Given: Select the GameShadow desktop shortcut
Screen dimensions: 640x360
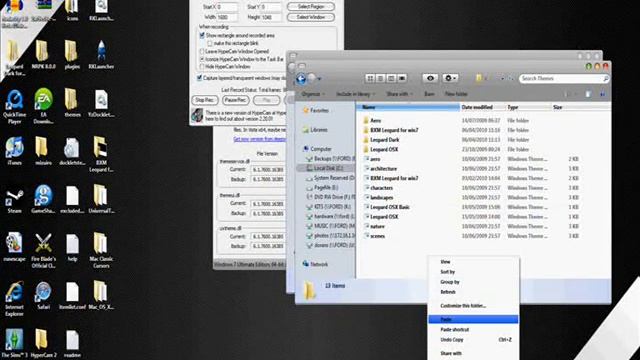Looking at the screenshot, I should (x=43, y=200).
